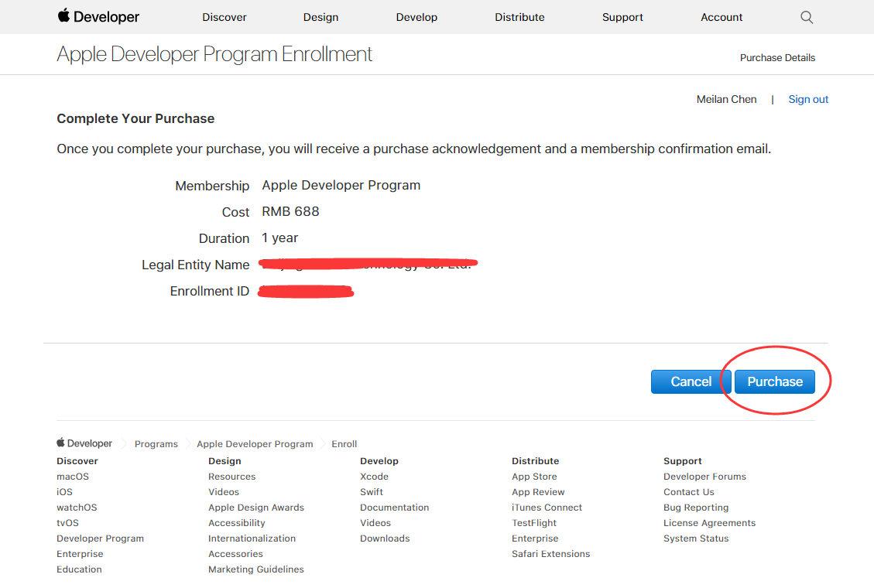874x588 pixels.
Task: Click the Apple Developer Program Enrollment page title
Action: 214,54
